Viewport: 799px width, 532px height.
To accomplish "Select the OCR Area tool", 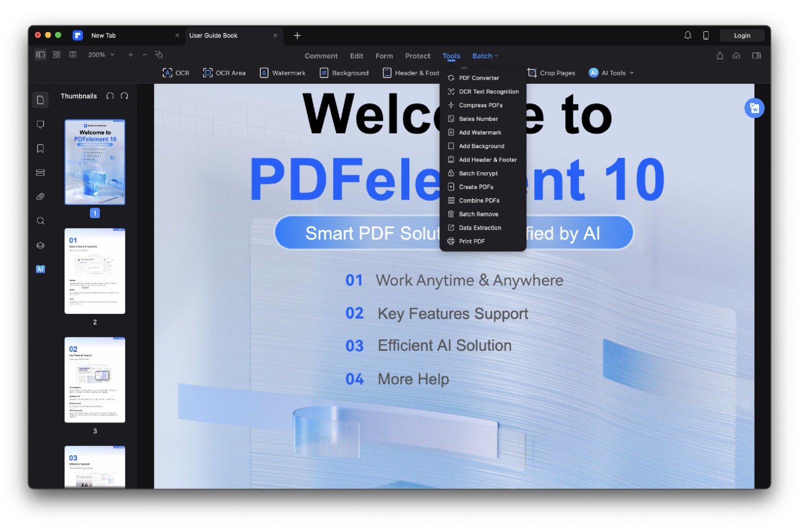I will (x=224, y=73).
